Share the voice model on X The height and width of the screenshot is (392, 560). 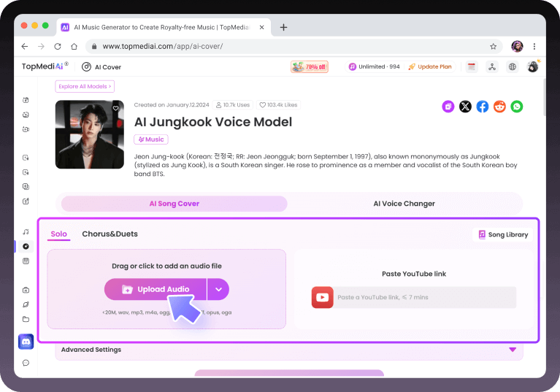coord(465,107)
